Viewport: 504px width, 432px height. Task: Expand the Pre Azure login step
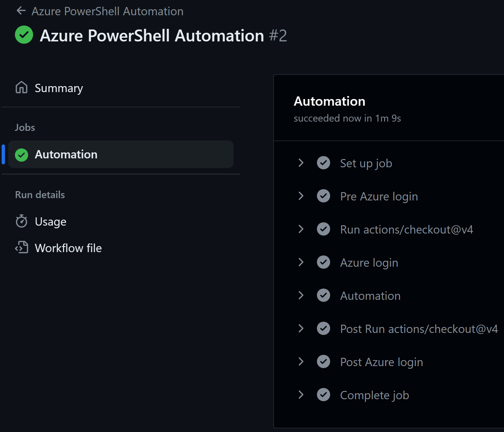click(301, 196)
